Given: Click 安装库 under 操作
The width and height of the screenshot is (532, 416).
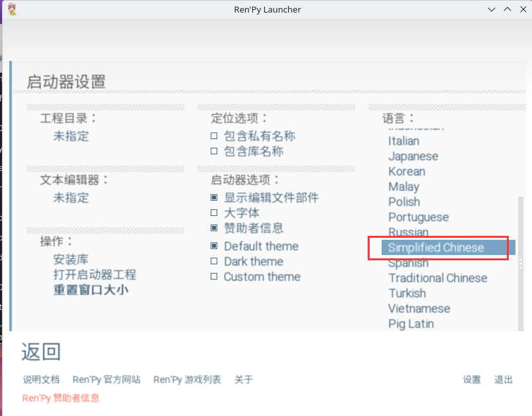Looking at the screenshot, I should pyautogui.click(x=71, y=259).
